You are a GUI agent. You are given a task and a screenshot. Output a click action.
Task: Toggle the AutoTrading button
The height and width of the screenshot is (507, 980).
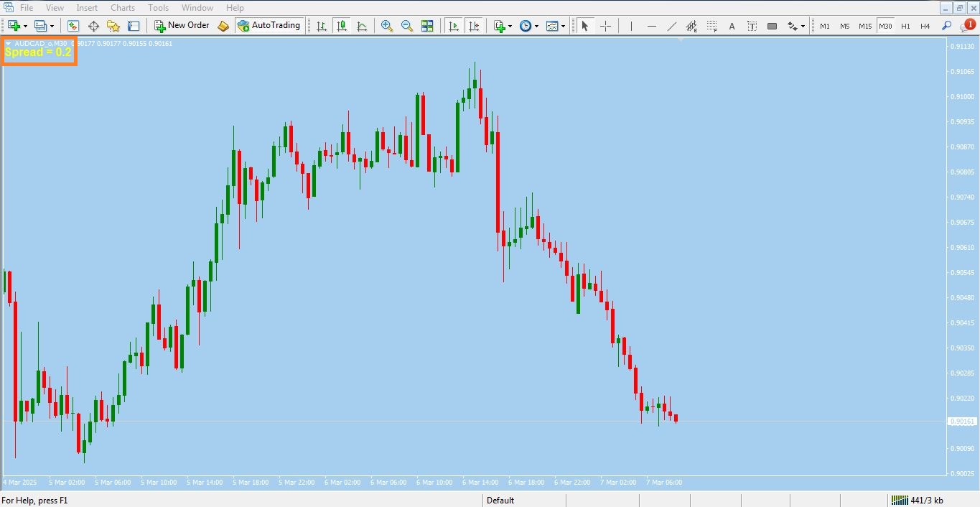click(x=269, y=26)
